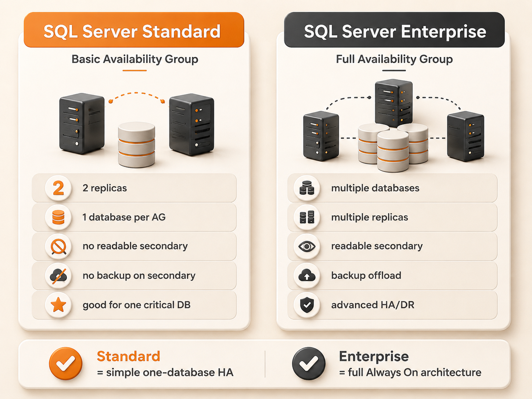Click the "1 database per AG" text

coord(124,217)
